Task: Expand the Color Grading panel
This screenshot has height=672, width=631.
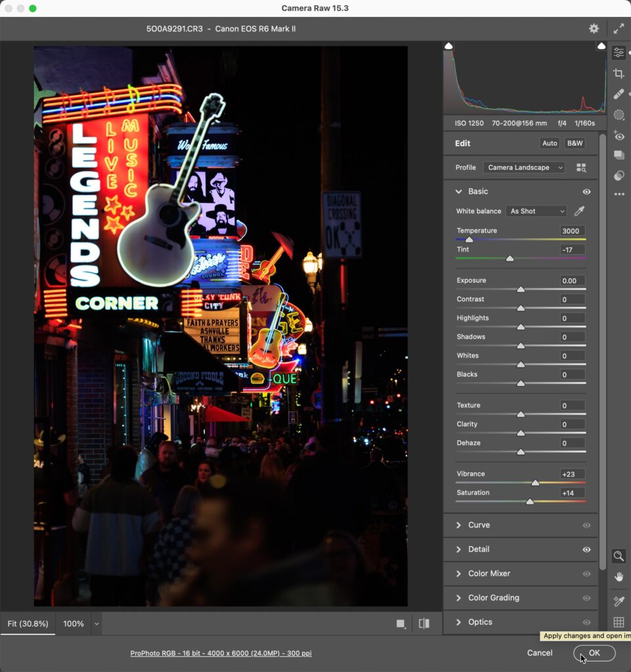Action: click(x=459, y=598)
